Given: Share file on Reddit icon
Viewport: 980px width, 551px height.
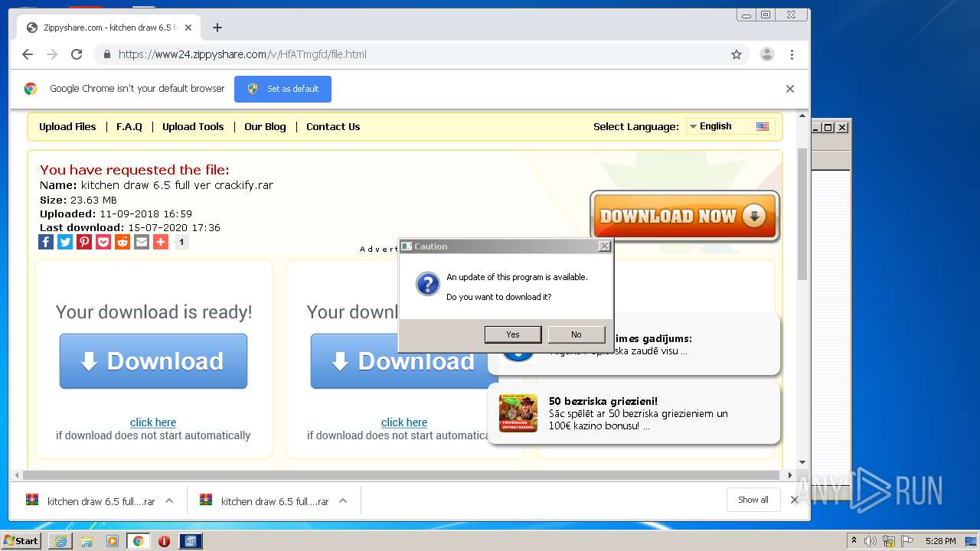Looking at the screenshot, I should pyautogui.click(x=122, y=242).
